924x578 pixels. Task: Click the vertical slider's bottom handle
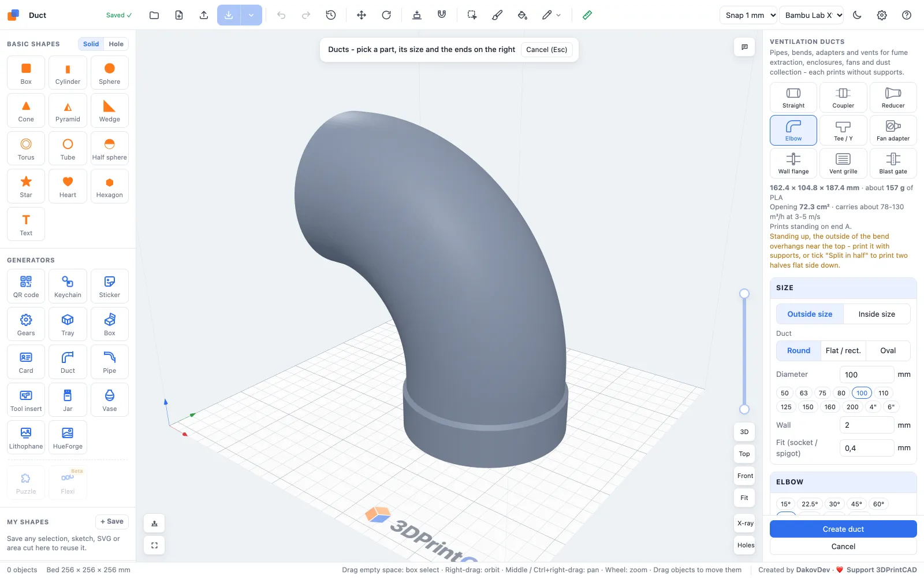point(744,409)
